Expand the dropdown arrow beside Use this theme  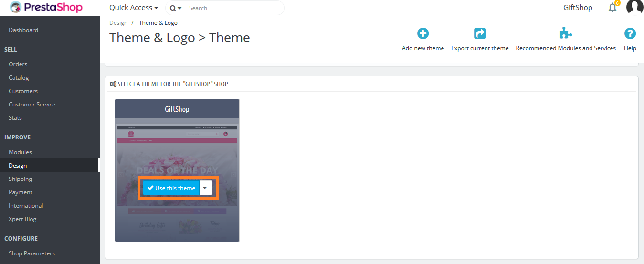(x=205, y=188)
